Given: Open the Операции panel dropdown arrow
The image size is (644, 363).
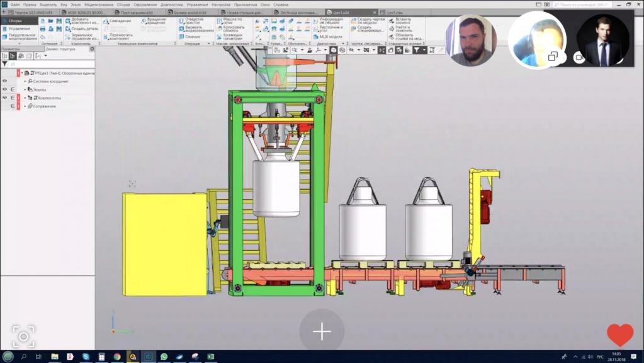Looking at the screenshot, I should point(208,43).
